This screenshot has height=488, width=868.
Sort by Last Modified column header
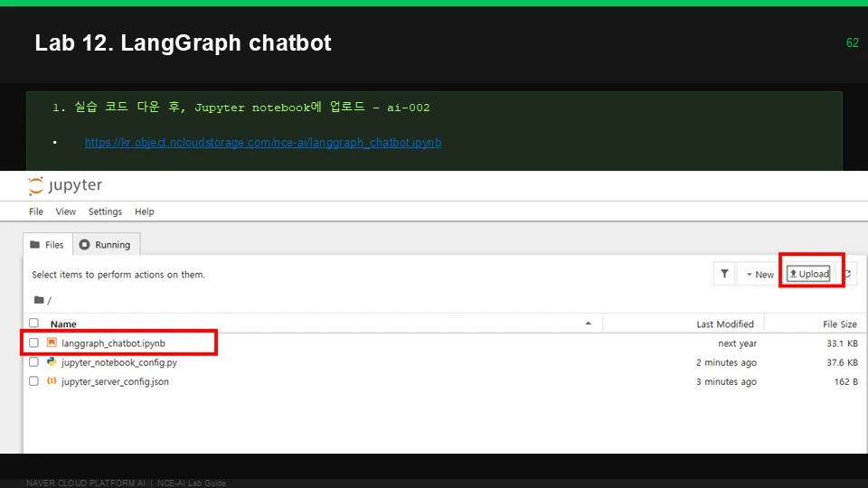(x=724, y=324)
